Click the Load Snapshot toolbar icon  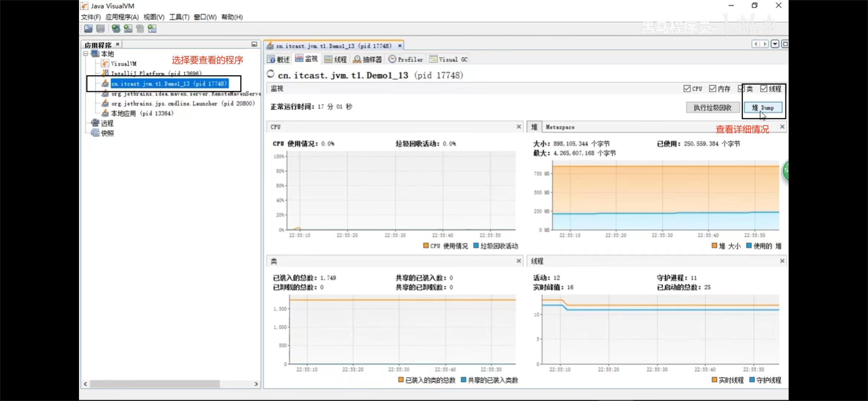pyautogui.click(x=88, y=29)
